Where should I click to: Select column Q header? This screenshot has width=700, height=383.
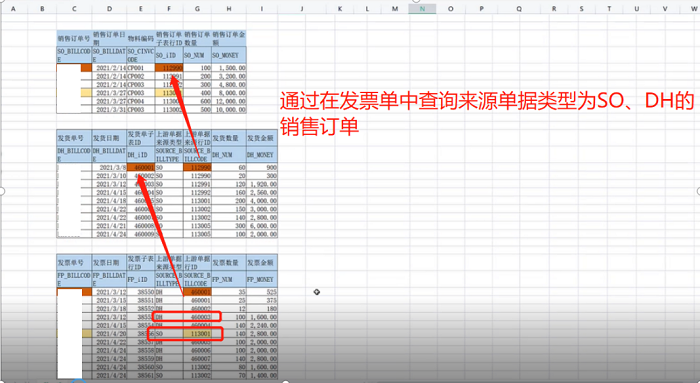pyautogui.click(x=519, y=8)
